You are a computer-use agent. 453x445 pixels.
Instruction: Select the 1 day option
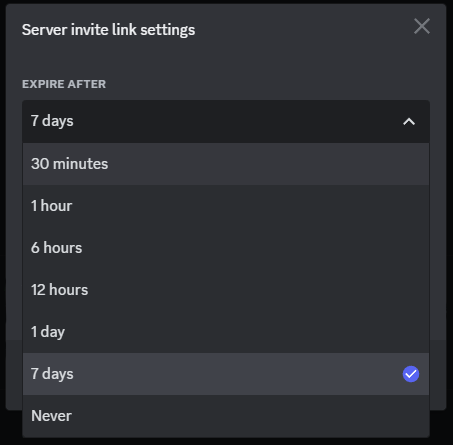[226, 332]
